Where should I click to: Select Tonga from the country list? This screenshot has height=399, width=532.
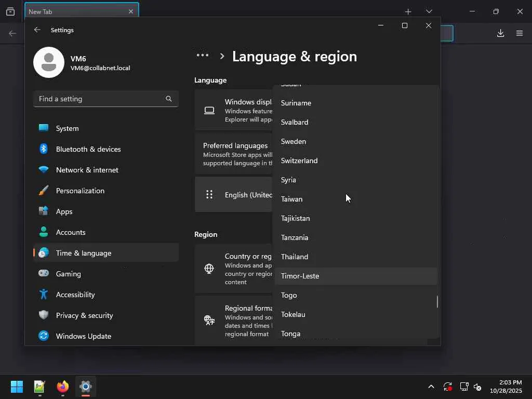coord(355,333)
